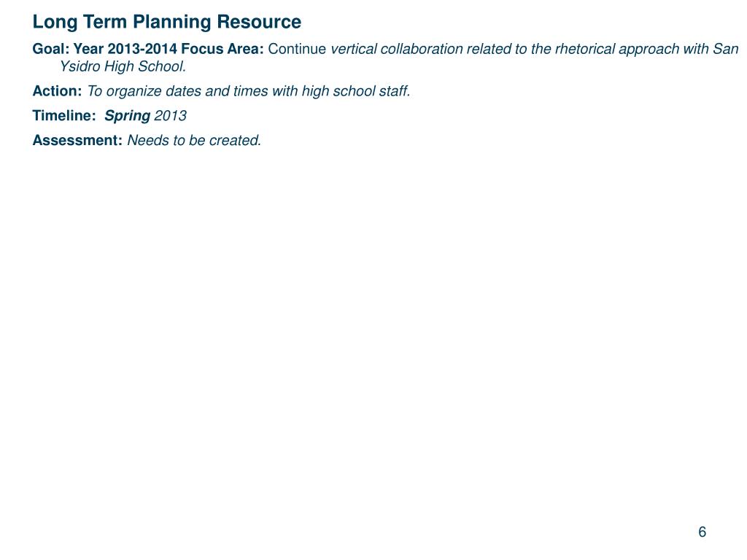
Task: Click the bold "Action:" label
Action: tap(57, 92)
